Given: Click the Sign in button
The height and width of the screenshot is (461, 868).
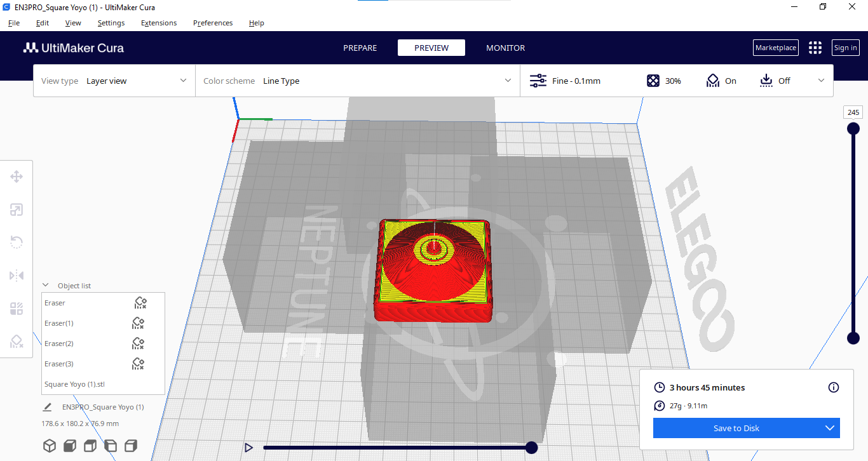Looking at the screenshot, I should click(845, 48).
